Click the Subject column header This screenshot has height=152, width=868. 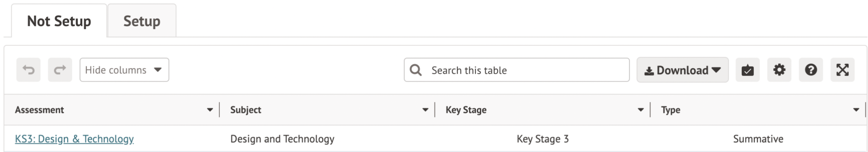point(246,110)
